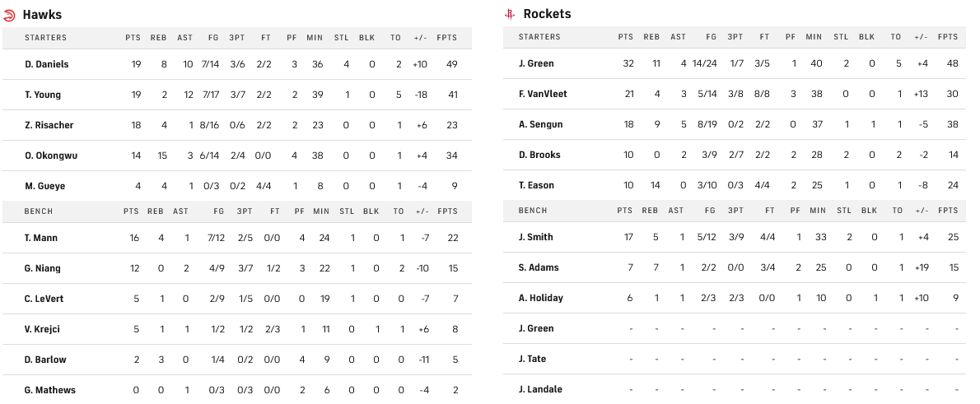This screenshot has width=980, height=404.
Task: Click the Rockets team name heading
Action: (x=547, y=14)
